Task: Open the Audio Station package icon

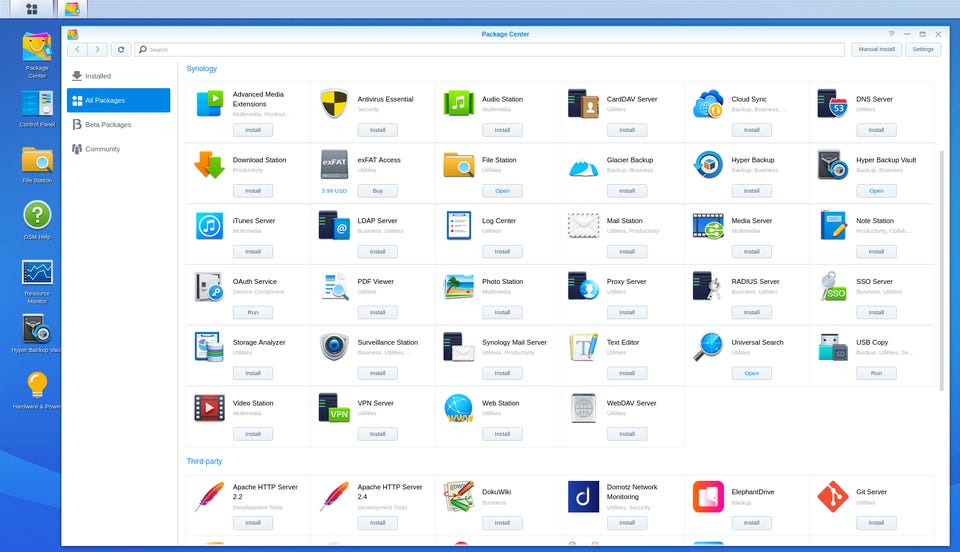Action: tap(459, 103)
